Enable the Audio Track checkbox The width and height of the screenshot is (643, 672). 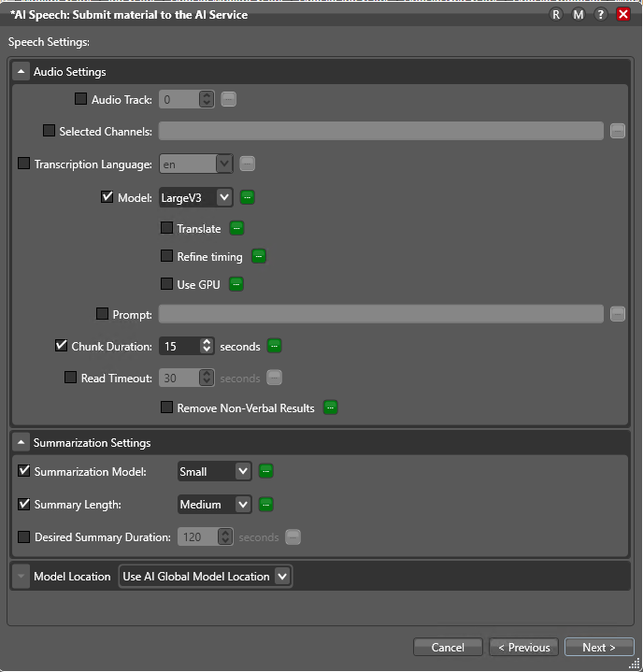click(80, 99)
